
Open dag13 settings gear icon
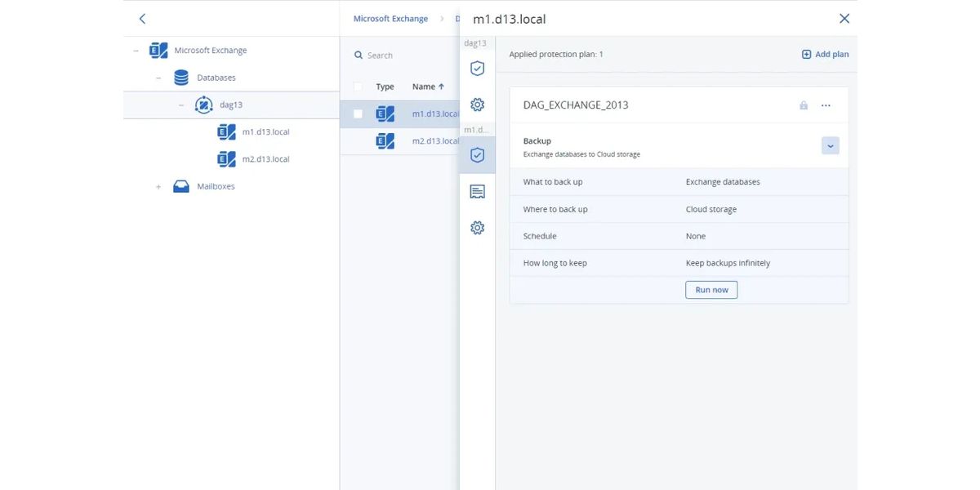(478, 105)
